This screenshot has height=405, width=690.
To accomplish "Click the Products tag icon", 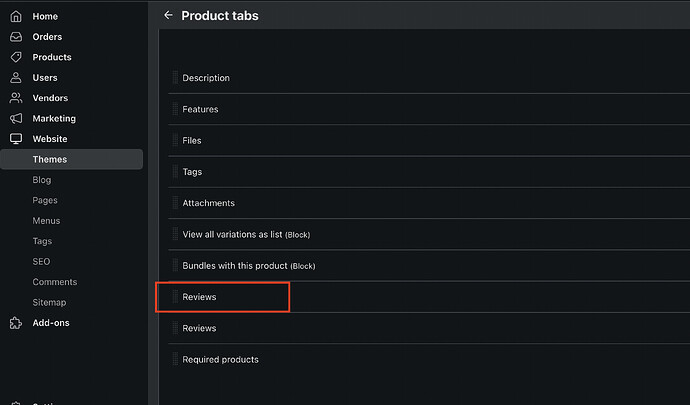I will 15,57.
